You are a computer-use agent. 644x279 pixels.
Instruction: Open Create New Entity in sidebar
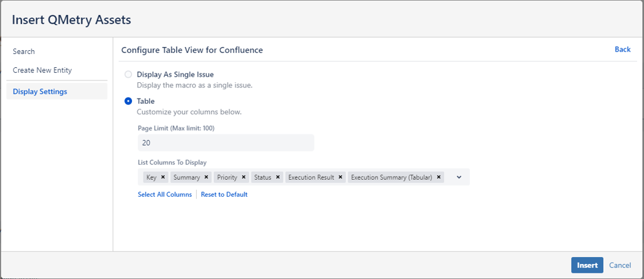[42, 70]
